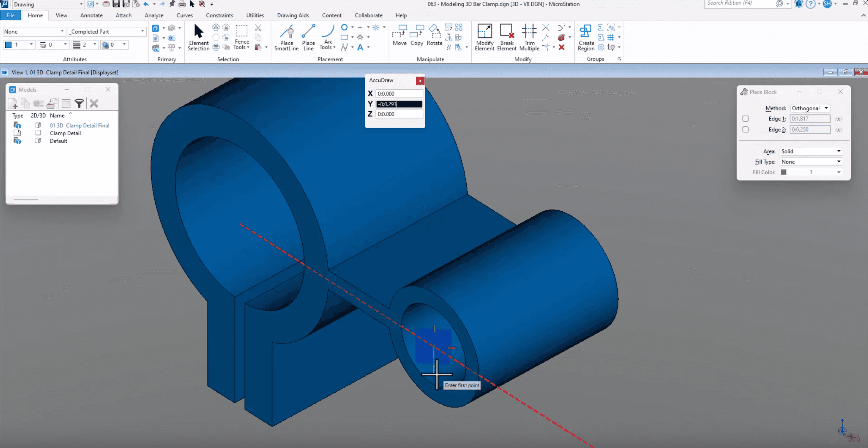Click the AccuDraw Y coordinate field

pos(399,104)
